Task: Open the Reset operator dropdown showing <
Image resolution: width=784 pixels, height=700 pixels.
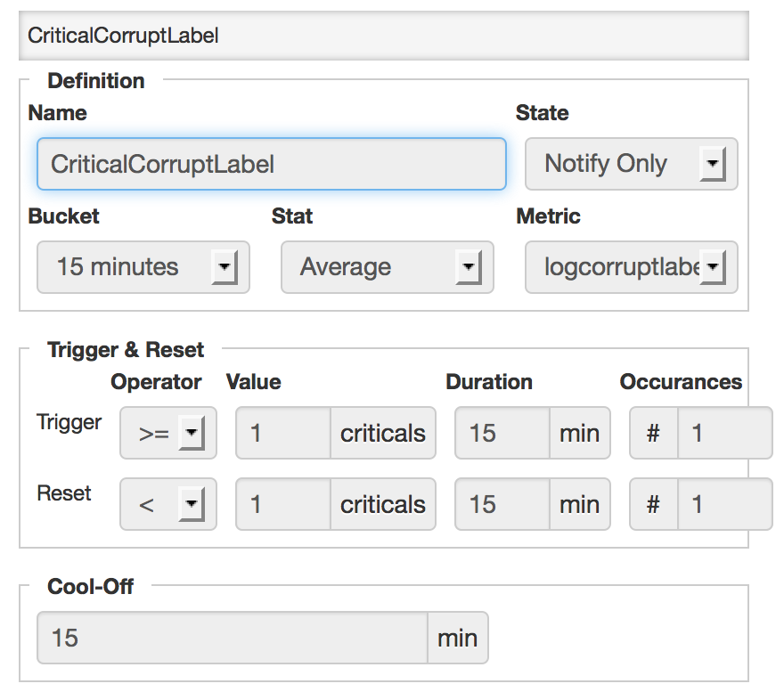Action: 167,504
